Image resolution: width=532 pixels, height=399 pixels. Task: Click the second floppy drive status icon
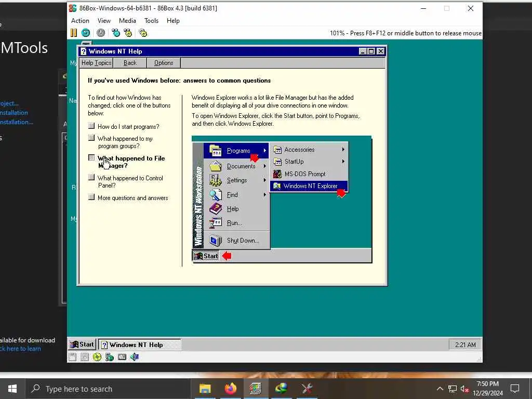pyautogui.click(x=85, y=356)
